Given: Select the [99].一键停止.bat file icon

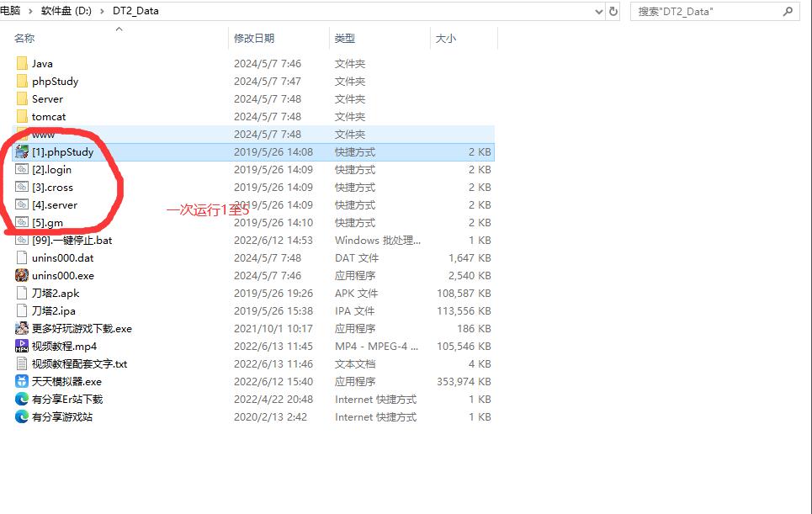Looking at the screenshot, I should coord(22,241).
